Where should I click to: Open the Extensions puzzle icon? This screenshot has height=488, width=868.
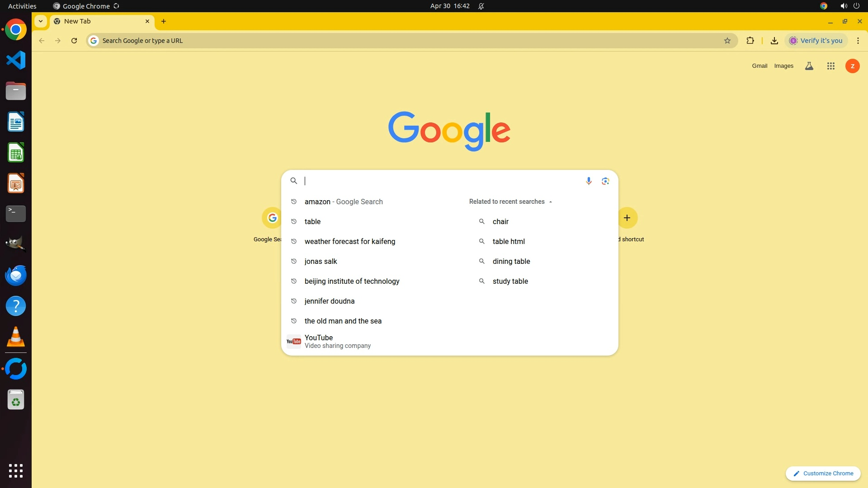[x=750, y=41]
